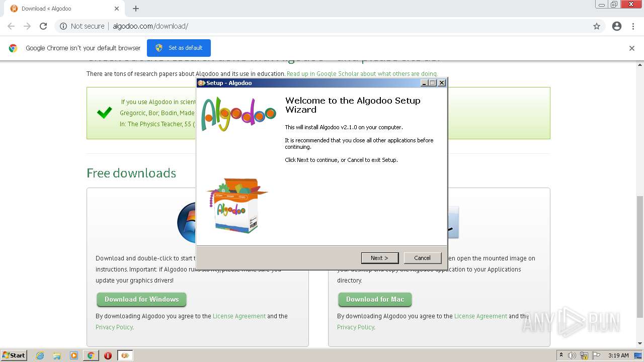Open the volume speaker tray icon
The image size is (644, 362).
point(572,355)
